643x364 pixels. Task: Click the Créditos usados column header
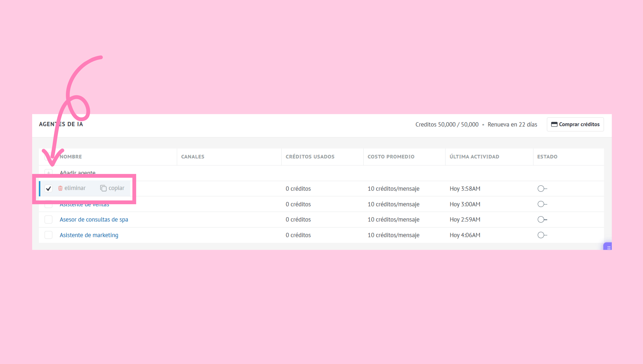coord(310,157)
